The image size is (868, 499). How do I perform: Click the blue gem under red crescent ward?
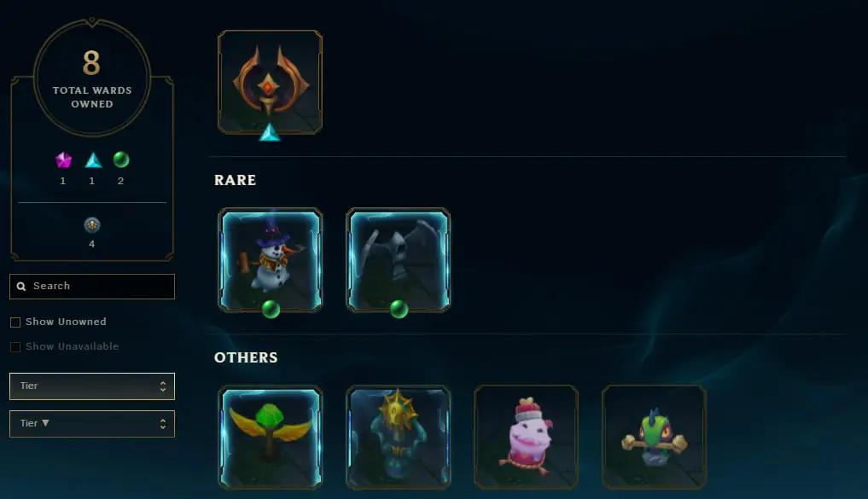pyautogui.click(x=270, y=133)
